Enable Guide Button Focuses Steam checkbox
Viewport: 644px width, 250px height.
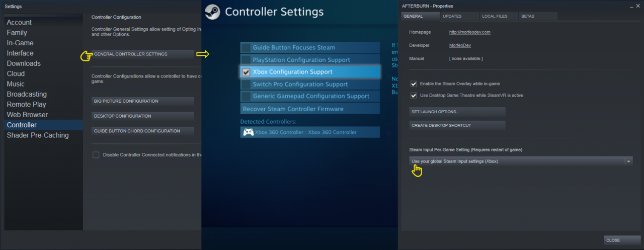(246, 48)
